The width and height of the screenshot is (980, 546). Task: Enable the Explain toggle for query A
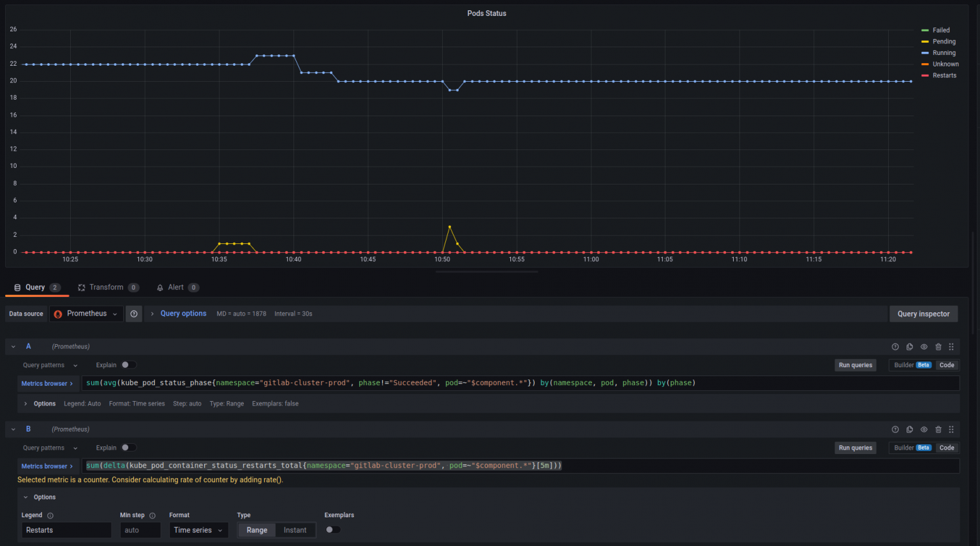[128, 365]
